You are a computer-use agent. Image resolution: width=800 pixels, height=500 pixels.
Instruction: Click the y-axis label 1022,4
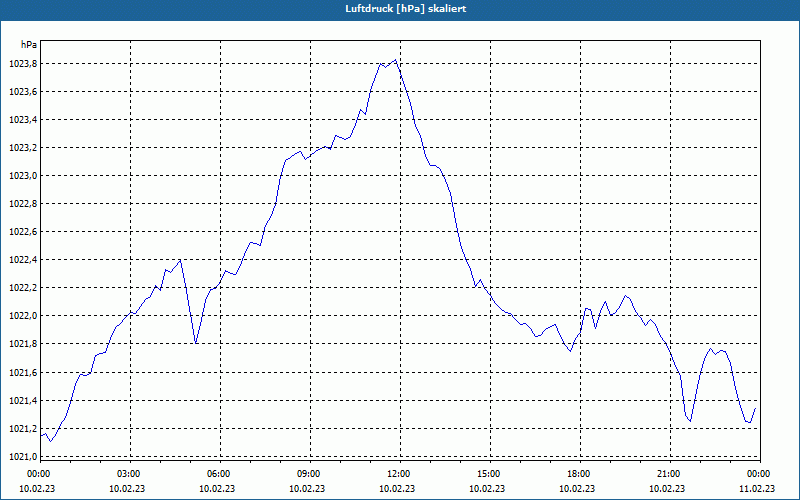[x=23, y=260]
